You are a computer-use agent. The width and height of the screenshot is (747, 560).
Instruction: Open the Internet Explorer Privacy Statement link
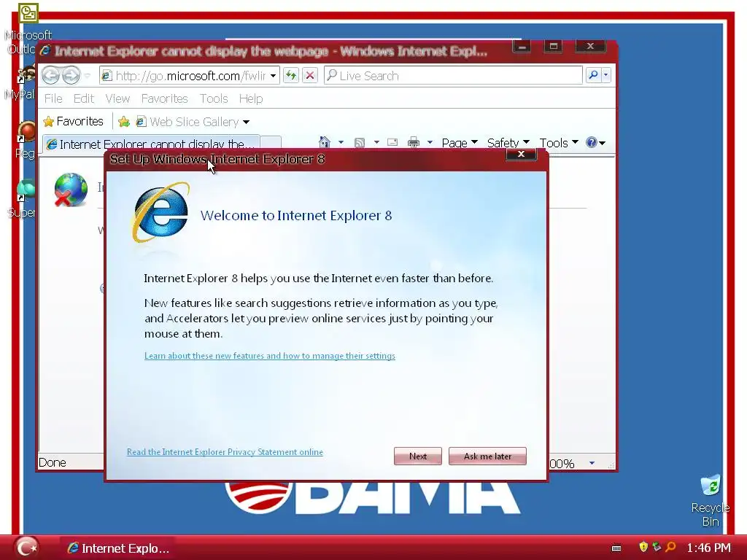[x=225, y=452]
